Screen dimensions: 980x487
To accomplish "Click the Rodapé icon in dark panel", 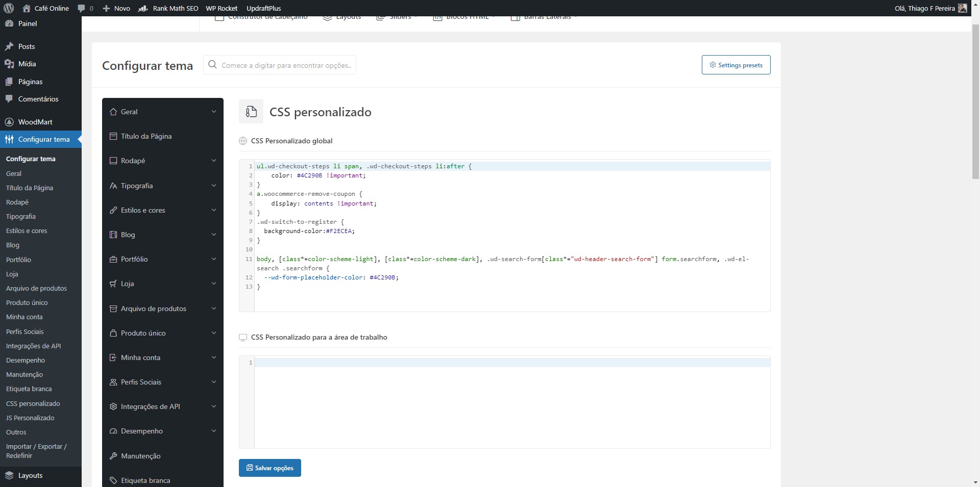I will tap(113, 161).
